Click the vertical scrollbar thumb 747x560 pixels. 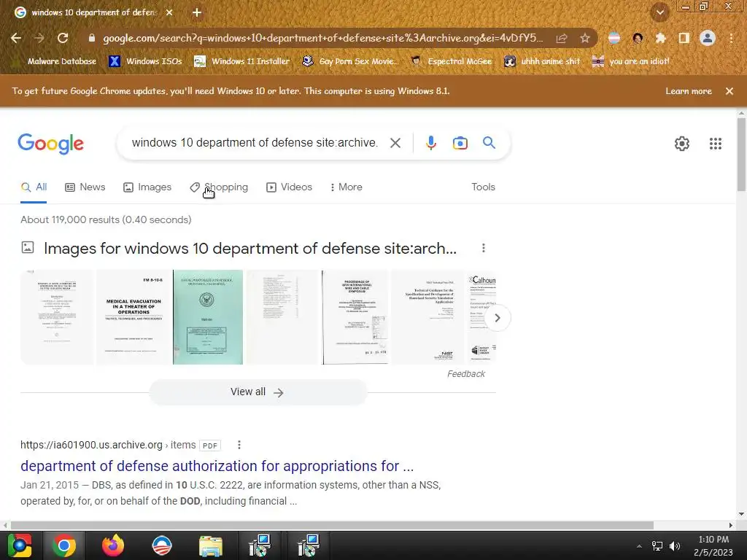click(741, 155)
